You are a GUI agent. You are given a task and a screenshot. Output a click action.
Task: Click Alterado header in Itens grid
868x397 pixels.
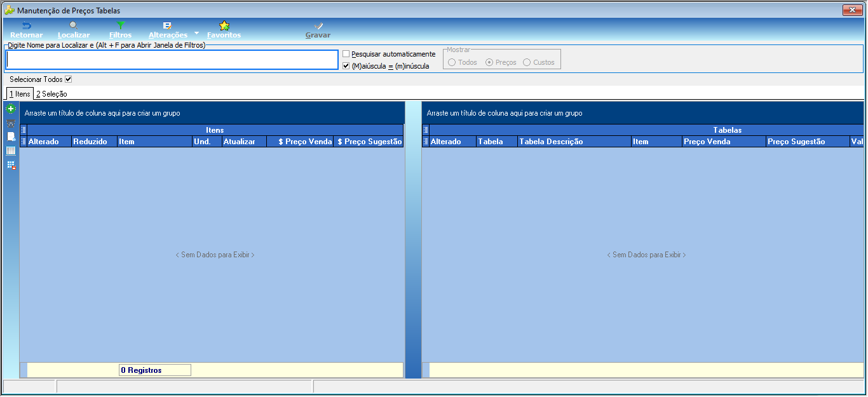(50, 142)
